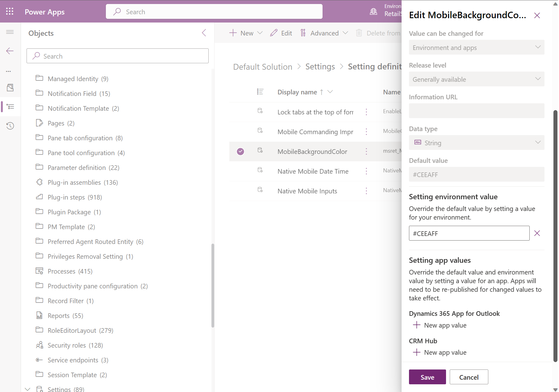Close the Edit MobileBackgroundColor panel
The height and width of the screenshot is (392, 559).
537,15
